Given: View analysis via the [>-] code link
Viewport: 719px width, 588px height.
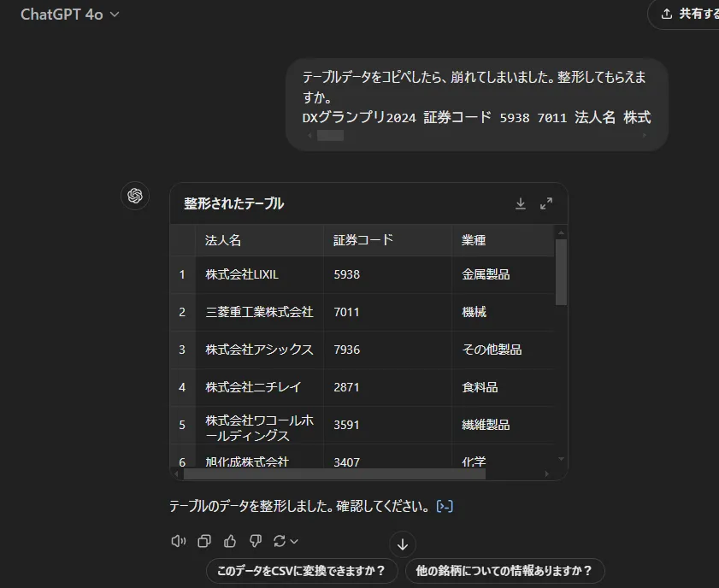Looking at the screenshot, I should click(445, 506).
